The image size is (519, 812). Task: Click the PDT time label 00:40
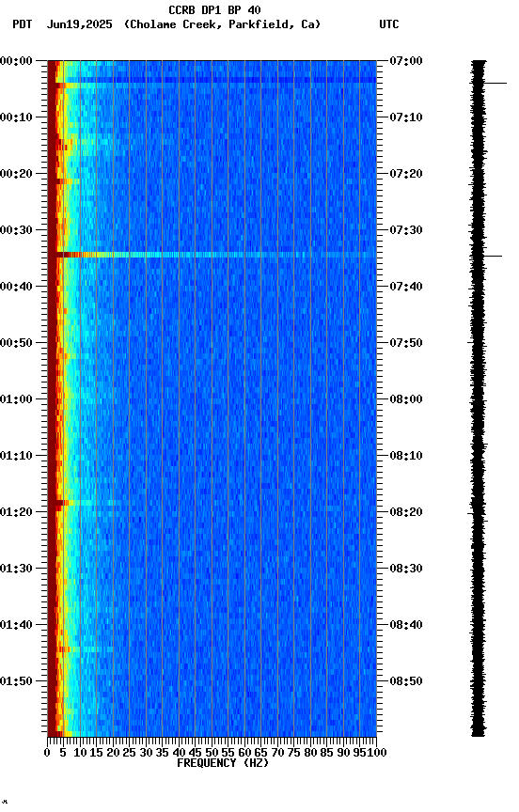click(16, 287)
